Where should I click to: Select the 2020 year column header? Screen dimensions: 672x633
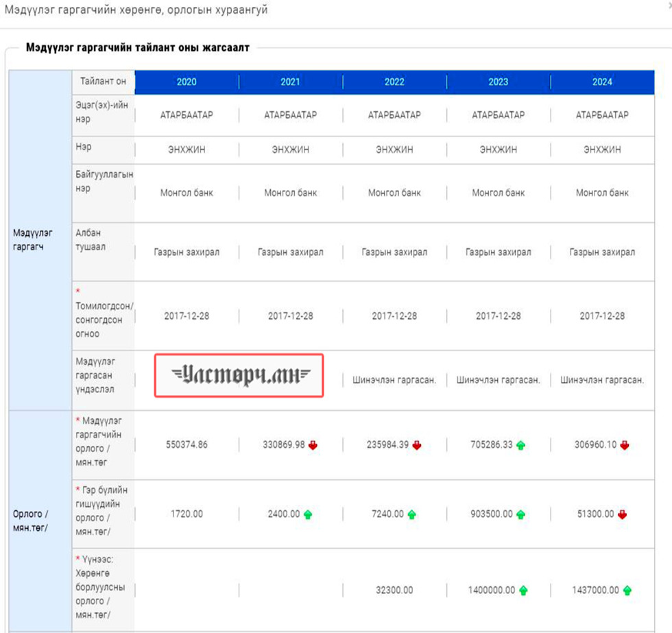pyautogui.click(x=187, y=82)
